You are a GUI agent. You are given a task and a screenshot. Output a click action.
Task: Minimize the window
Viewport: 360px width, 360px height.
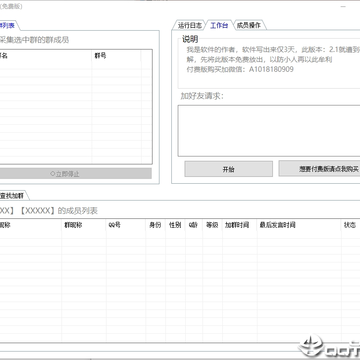[x=343, y=6]
